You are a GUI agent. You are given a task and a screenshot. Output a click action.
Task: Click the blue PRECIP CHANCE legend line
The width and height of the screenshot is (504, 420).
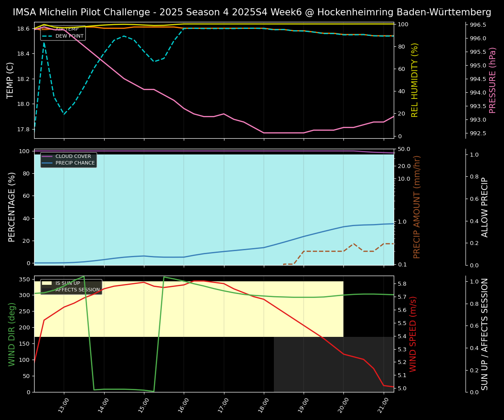47,163
